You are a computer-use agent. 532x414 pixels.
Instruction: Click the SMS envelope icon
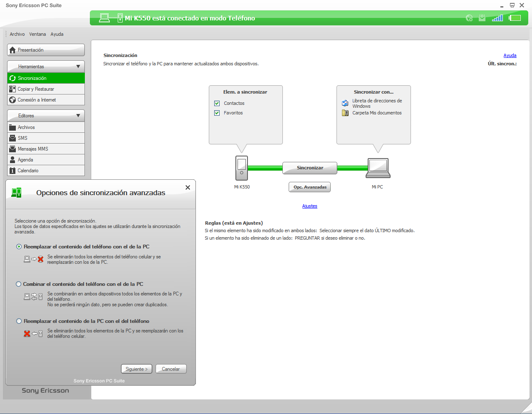12,138
